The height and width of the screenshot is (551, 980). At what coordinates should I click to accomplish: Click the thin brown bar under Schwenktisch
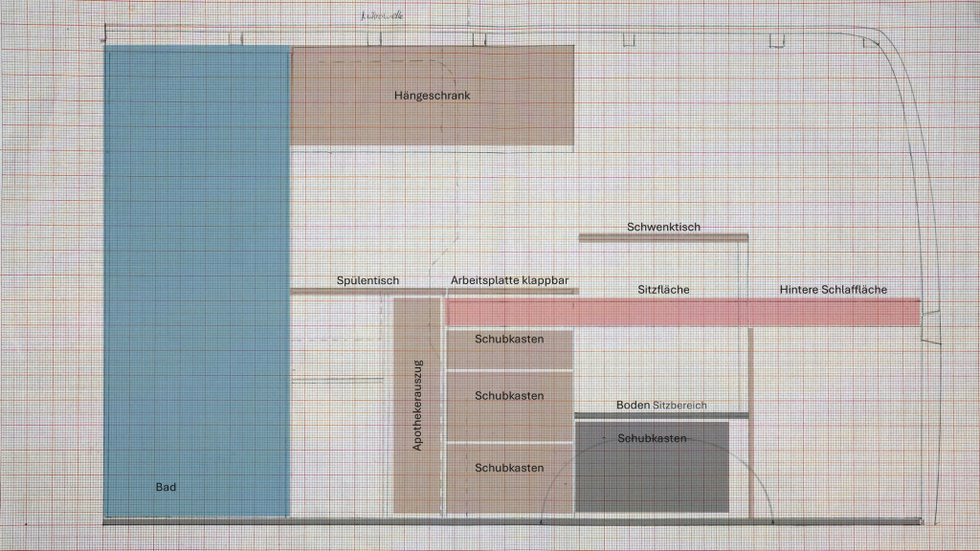click(x=663, y=237)
